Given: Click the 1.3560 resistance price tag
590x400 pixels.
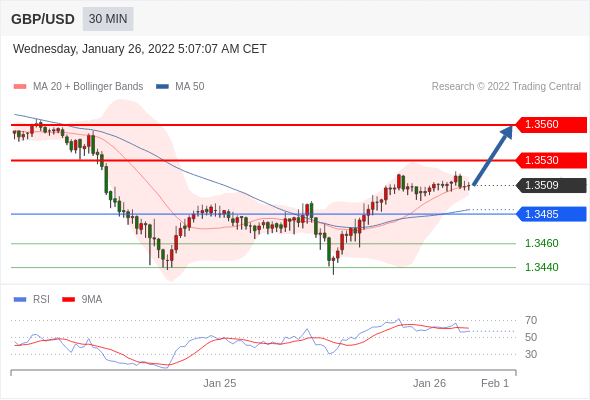Looking at the screenshot, I should [x=551, y=125].
